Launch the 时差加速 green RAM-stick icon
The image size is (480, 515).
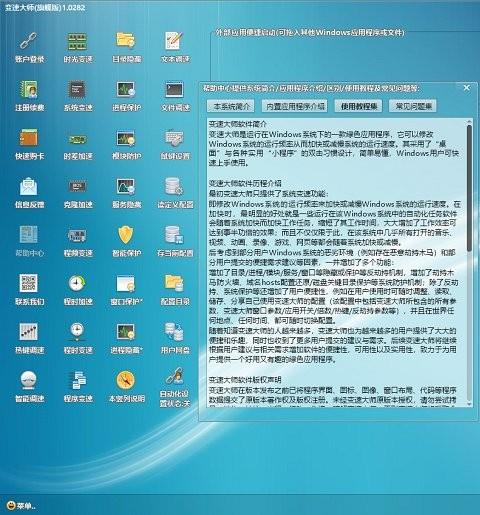click(78, 138)
